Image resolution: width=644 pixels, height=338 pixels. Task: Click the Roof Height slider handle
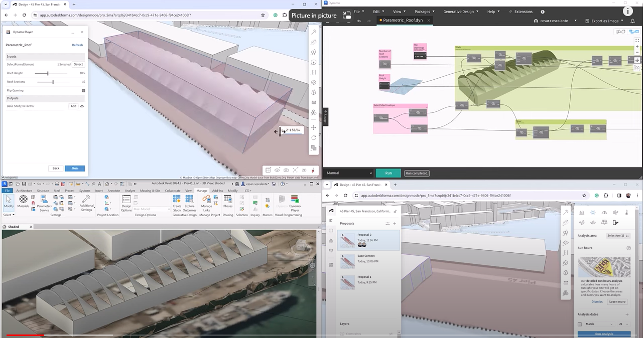[x=48, y=73]
